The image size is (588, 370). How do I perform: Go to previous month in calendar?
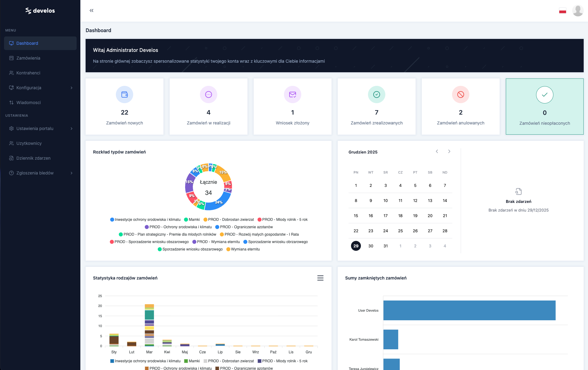point(437,151)
